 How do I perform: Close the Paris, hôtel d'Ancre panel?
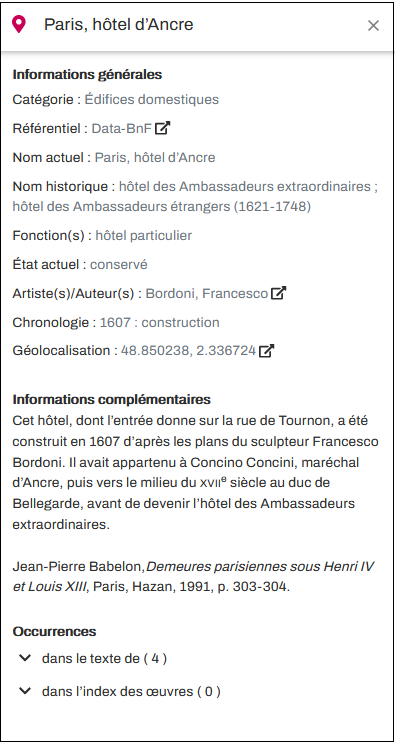373,26
